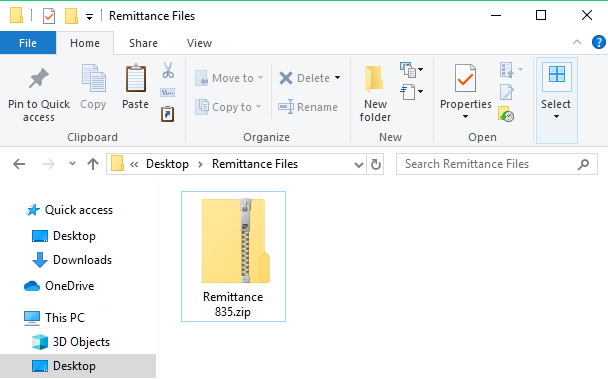Switch to the Share tab
Image resolution: width=608 pixels, height=379 pixels.
tap(143, 43)
